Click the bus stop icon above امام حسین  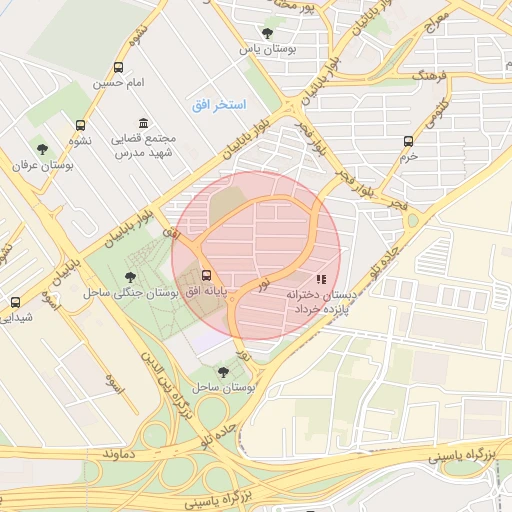click(118, 67)
